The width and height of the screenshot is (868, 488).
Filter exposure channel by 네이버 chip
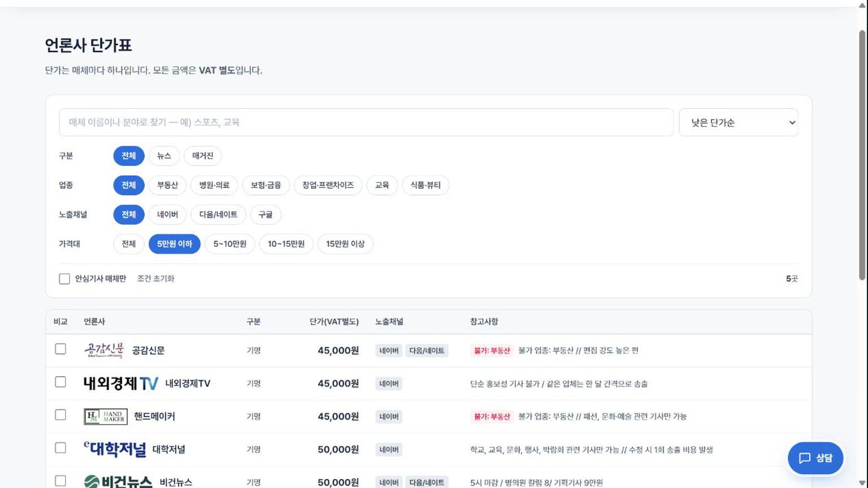click(167, 215)
